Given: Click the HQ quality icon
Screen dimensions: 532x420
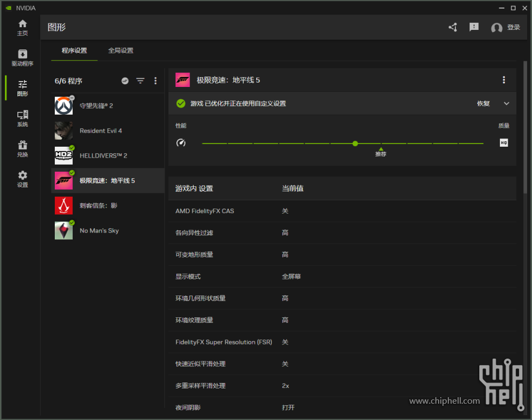Looking at the screenshot, I should click(x=504, y=142).
